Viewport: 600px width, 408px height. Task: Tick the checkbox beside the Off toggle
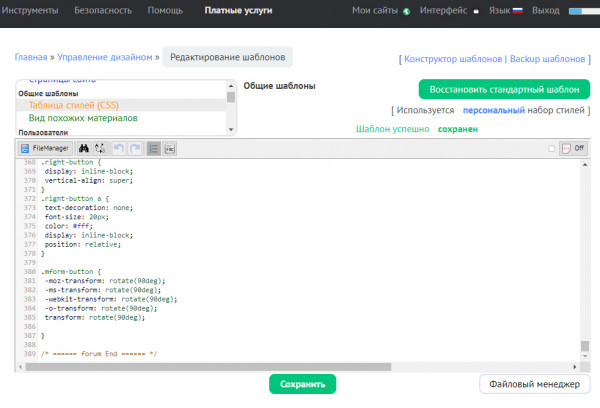tap(551, 149)
